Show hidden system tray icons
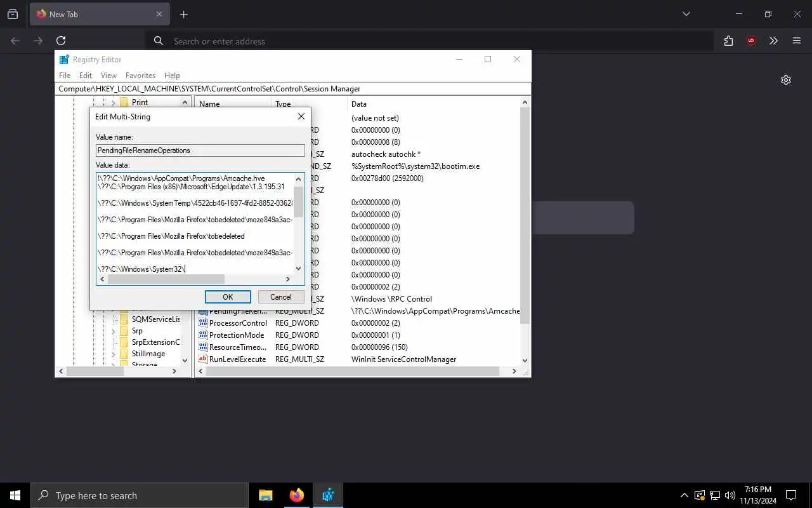The image size is (812, 508). tap(684, 495)
